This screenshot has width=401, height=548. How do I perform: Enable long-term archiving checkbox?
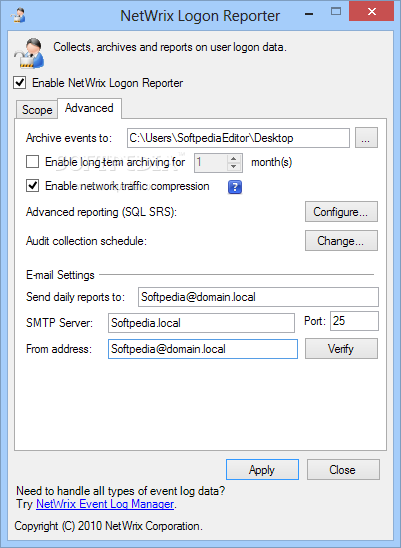click(33, 162)
